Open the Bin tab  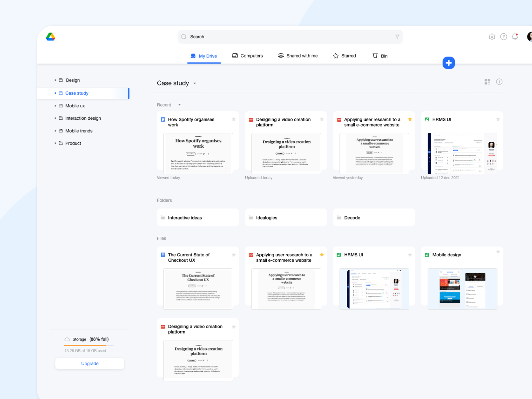380,56
